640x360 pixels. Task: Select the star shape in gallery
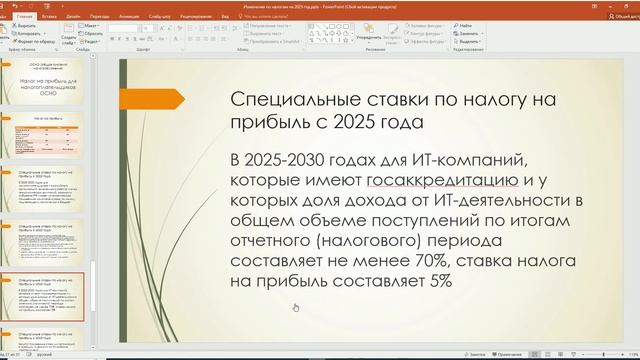coord(346,40)
